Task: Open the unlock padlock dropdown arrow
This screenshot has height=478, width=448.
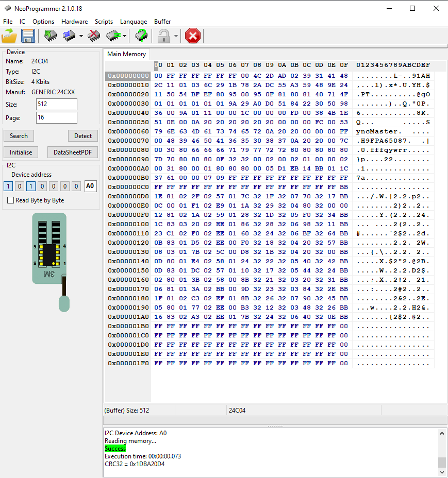Action: point(176,37)
